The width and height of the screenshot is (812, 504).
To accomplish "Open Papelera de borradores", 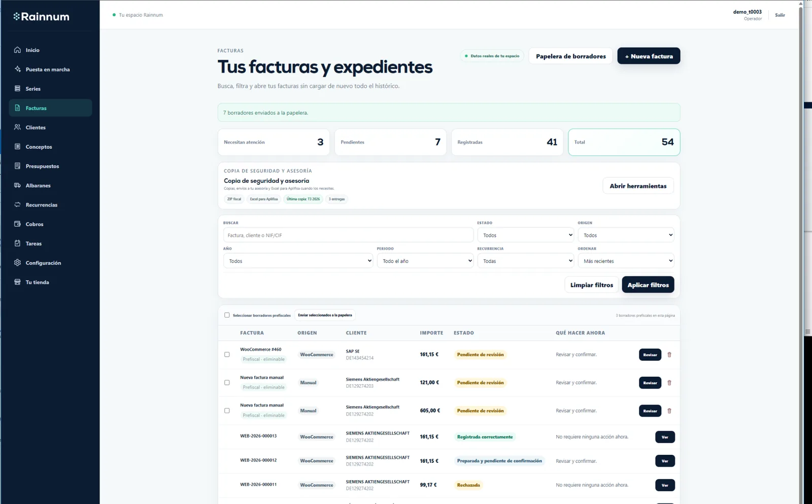I will [x=570, y=56].
